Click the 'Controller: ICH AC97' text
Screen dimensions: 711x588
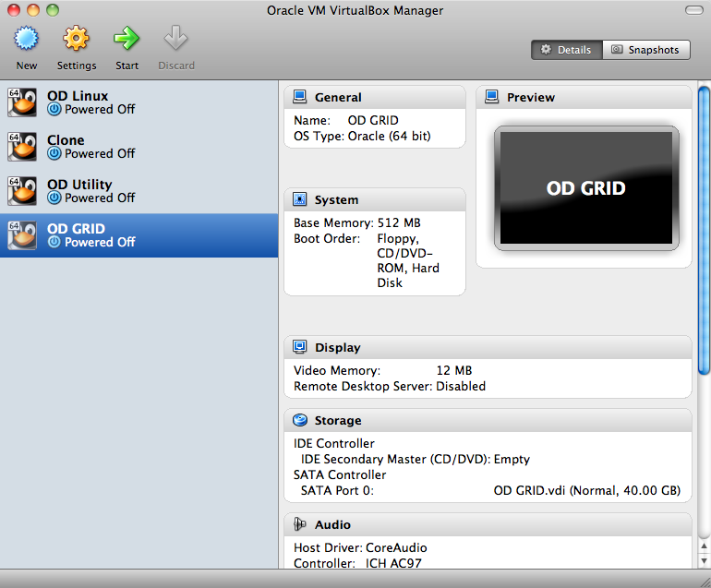[x=357, y=563]
